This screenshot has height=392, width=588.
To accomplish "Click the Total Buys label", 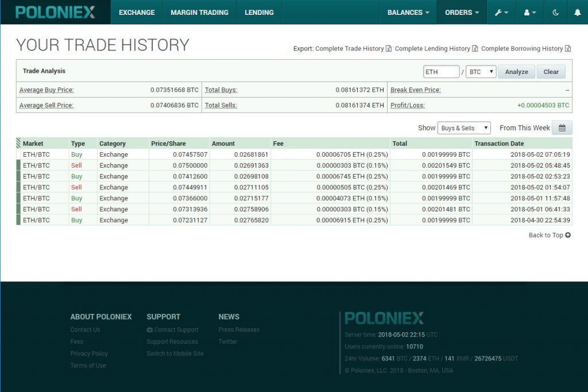I will click(221, 90).
